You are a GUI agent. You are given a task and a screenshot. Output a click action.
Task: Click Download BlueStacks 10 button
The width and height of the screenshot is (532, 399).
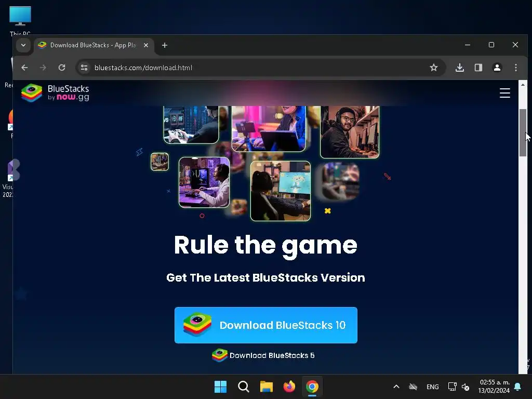(265, 325)
